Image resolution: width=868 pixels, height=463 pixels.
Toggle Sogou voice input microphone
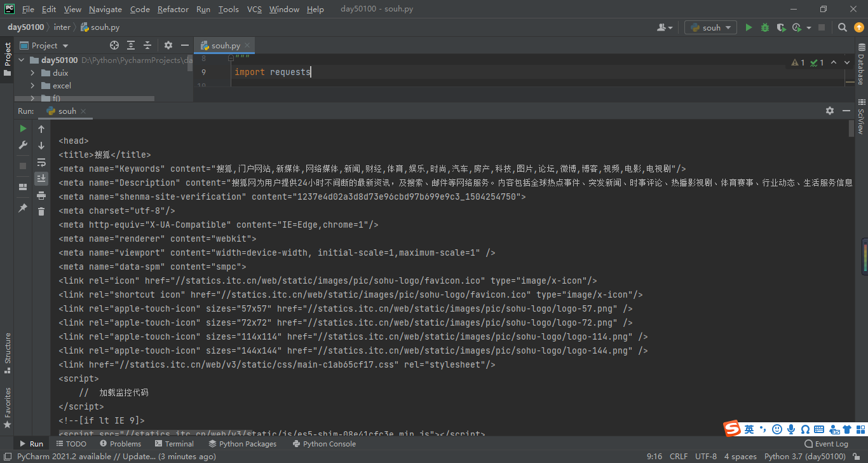pos(791,429)
